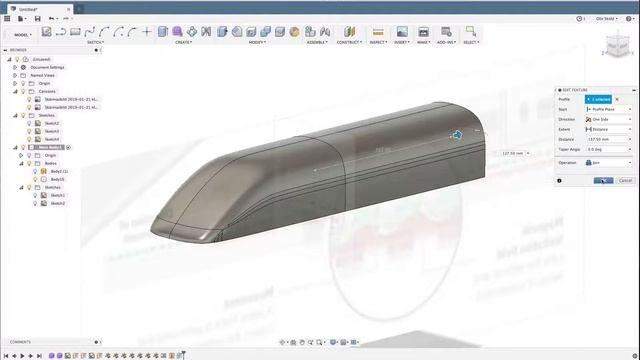Click the Save icon in the top bar

coord(38,19)
